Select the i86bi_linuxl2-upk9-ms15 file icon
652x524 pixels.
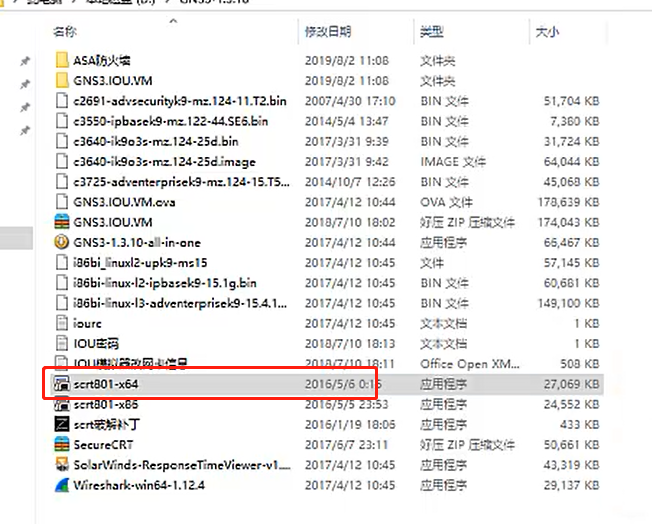pos(62,263)
